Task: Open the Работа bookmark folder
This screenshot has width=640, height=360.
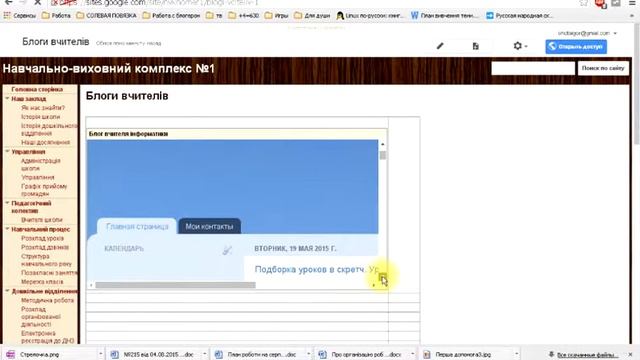Action: coord(57,16)
